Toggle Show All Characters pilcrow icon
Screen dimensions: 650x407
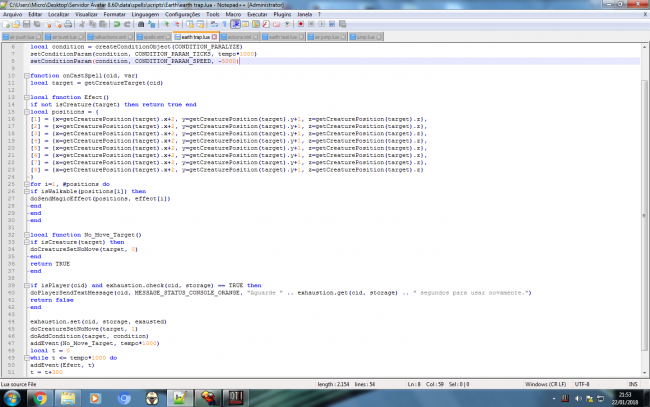pyautogui.click(x=225, y=24)
